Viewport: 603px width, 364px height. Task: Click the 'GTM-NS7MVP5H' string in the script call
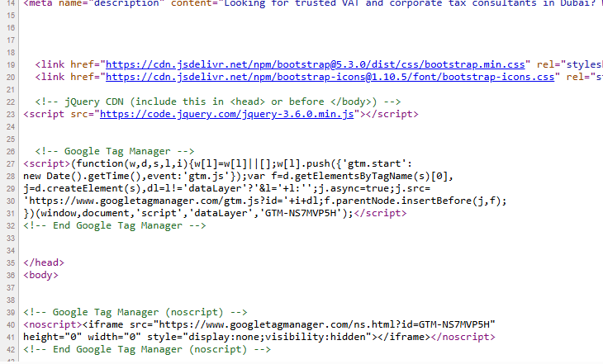coord(301,213)
